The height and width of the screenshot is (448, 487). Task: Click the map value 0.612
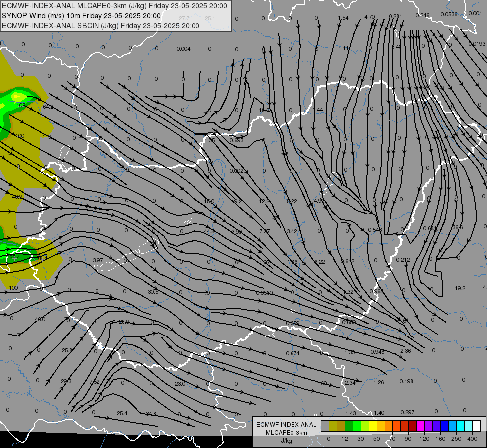coord(348,261)
